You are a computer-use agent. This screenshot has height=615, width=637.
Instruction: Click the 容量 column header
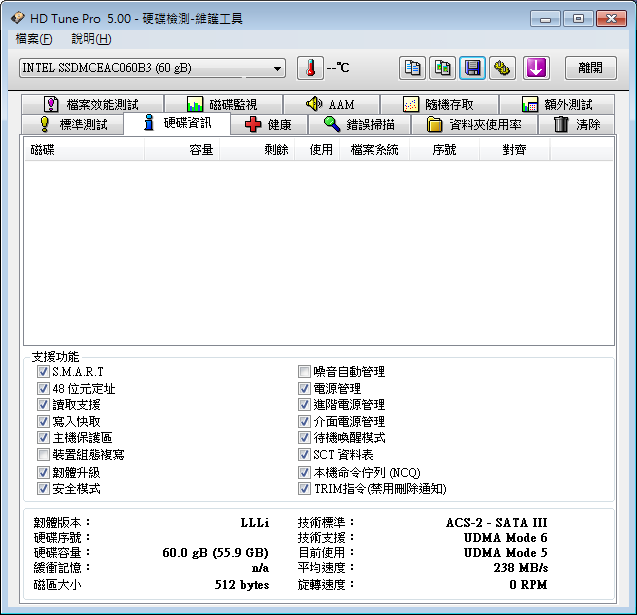(x=182, y=150)
